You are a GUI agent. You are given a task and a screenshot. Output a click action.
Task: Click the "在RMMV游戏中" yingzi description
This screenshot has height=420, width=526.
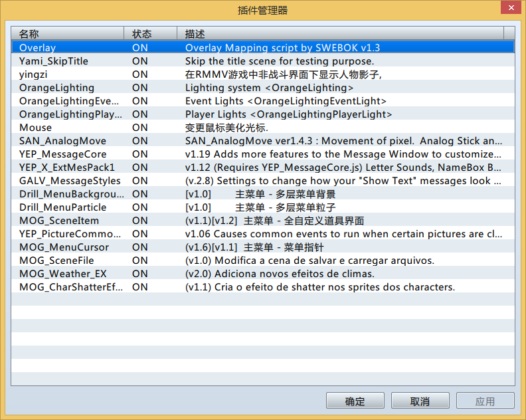click(x=284, y=74)
